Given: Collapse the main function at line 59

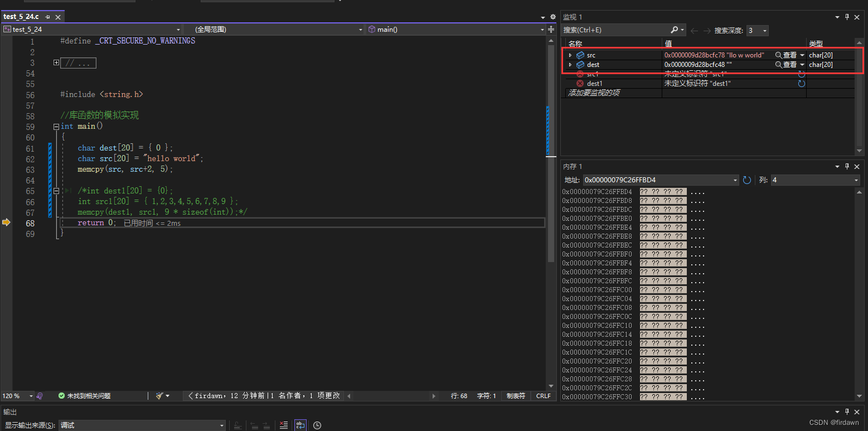Looking at the screenshot, I should (56, 127).
